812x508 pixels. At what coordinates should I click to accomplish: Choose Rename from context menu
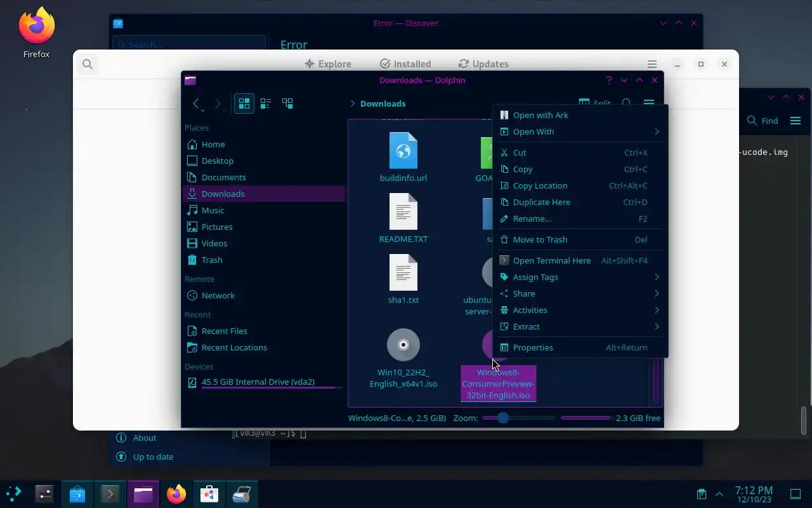click(x=580, y=218)
